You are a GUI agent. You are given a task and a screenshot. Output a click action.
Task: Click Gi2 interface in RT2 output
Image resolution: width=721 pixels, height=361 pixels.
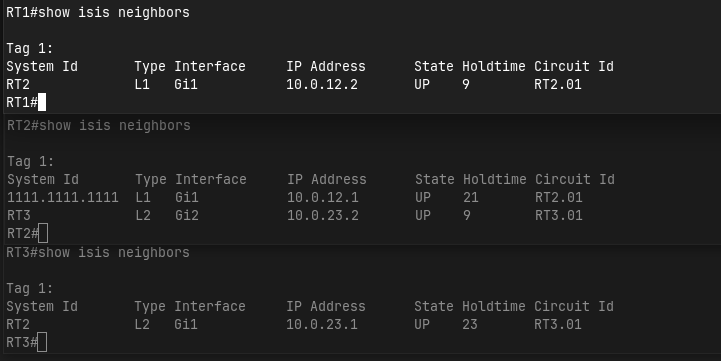[x=187, y=216]
